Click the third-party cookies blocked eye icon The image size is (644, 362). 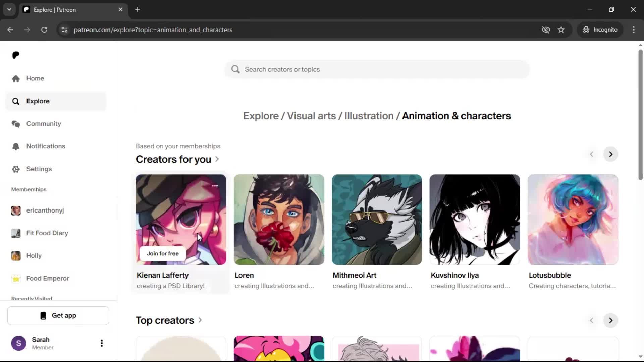click(546, 30)
